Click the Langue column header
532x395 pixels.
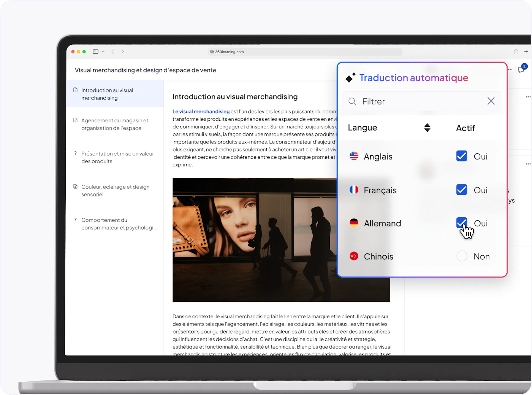[362, 128]
